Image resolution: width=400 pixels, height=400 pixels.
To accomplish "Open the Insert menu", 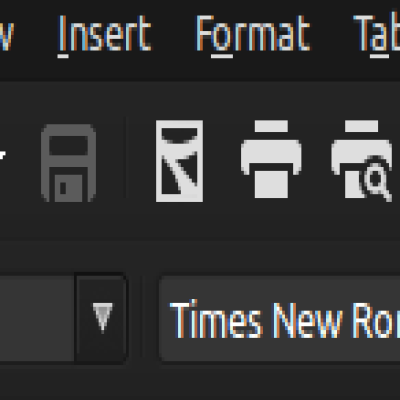I will [x=105, y=33].
